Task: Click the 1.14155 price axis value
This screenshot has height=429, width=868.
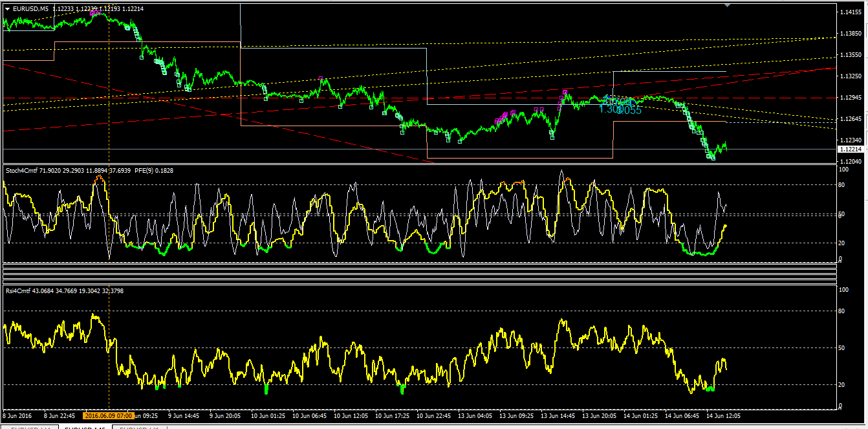Action: [x=852, y=12]
